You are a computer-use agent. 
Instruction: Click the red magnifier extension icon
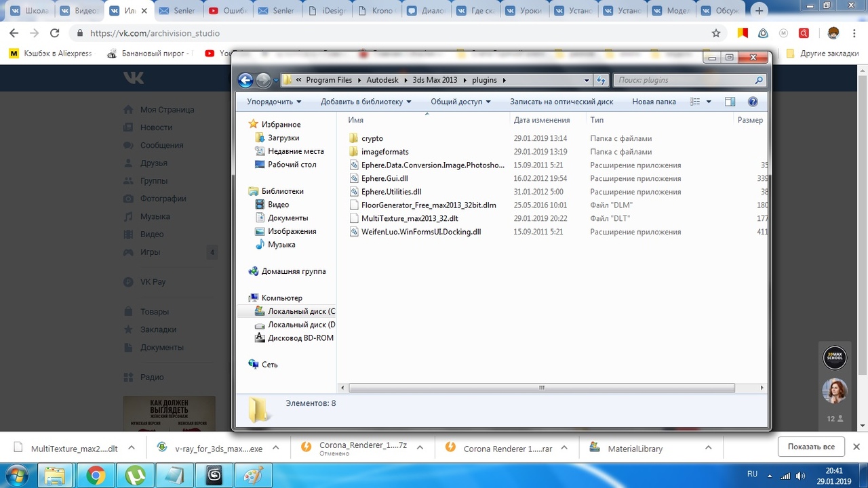coord(804,33)
